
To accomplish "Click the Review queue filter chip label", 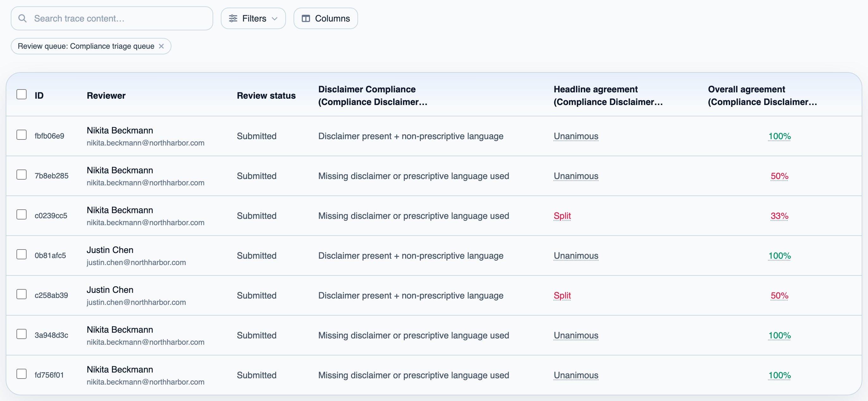I will pos(86,46).
